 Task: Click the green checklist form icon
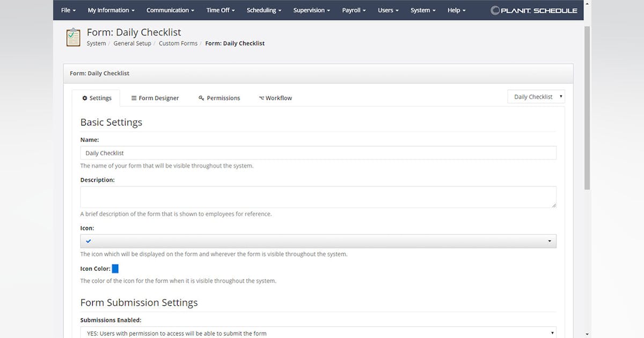pos(73,37)
